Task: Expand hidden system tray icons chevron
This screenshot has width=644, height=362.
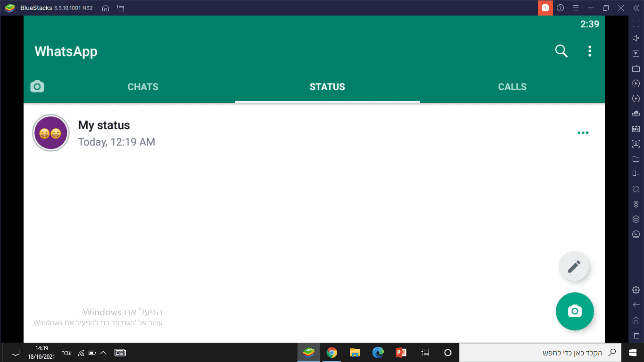Action: coord(104,353)
